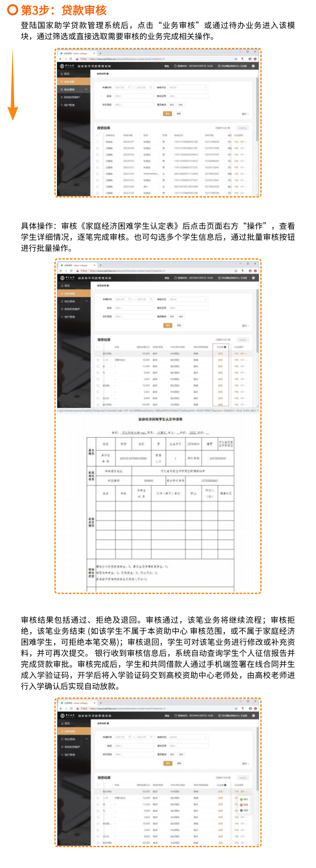Click the vertical page scrollbar in the first screenshot

[257, 109]
